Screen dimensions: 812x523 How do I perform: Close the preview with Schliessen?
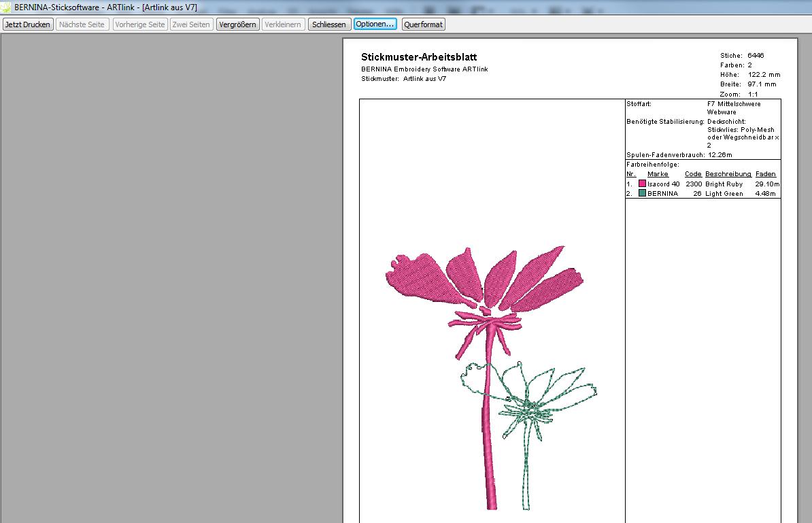tap(329, 24)
